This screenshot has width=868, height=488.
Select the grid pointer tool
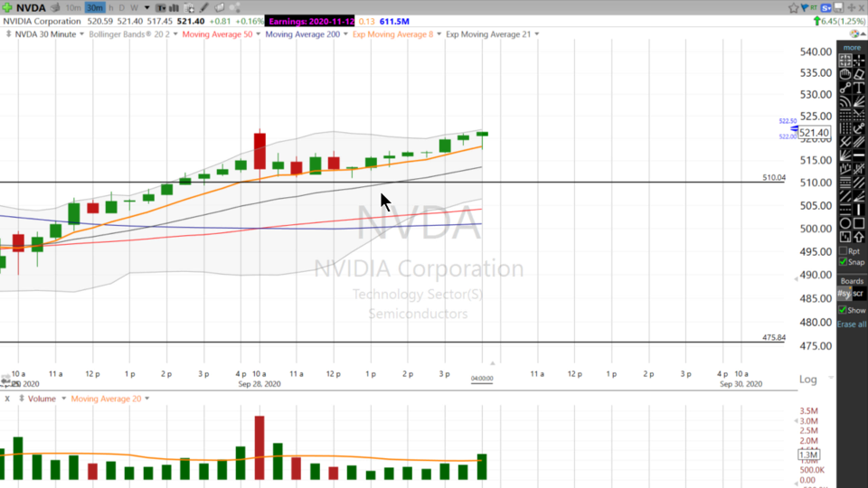pos(845,61)
